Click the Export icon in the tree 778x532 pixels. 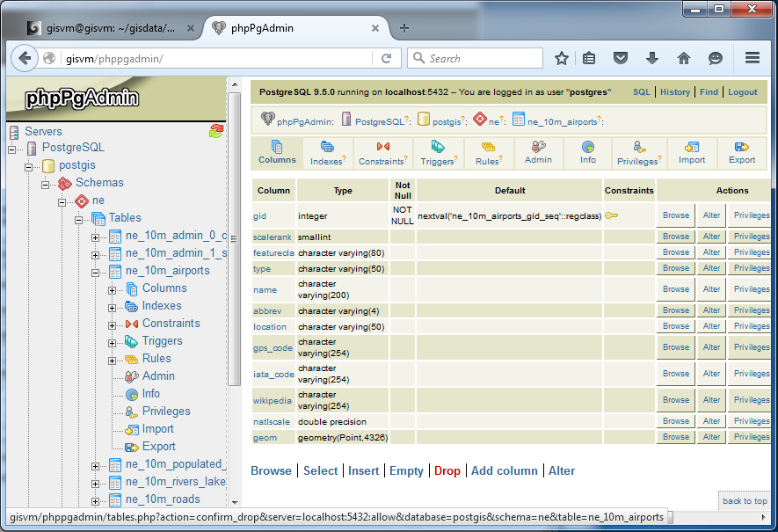132,447
